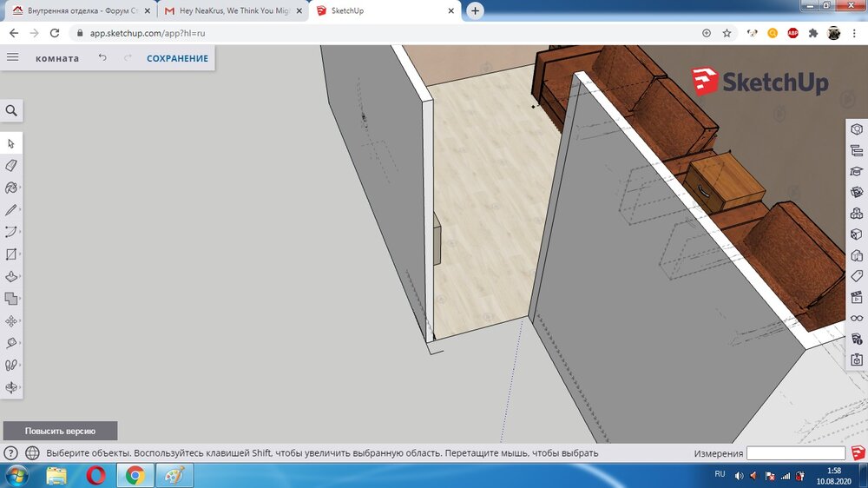Open the Components panel
Image resolution: width=868 pixels, height=488 pixels.
[857, 214]
